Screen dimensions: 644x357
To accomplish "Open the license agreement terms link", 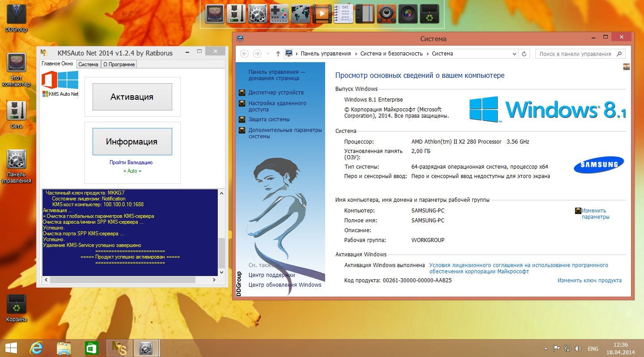I will tap(519, 268).
